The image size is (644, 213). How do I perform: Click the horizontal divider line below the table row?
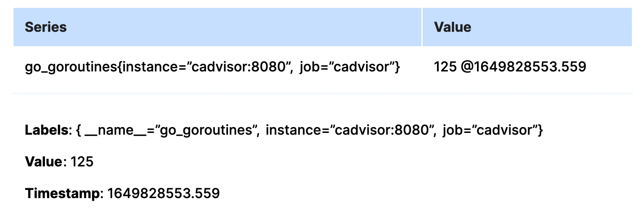point(322,94)
